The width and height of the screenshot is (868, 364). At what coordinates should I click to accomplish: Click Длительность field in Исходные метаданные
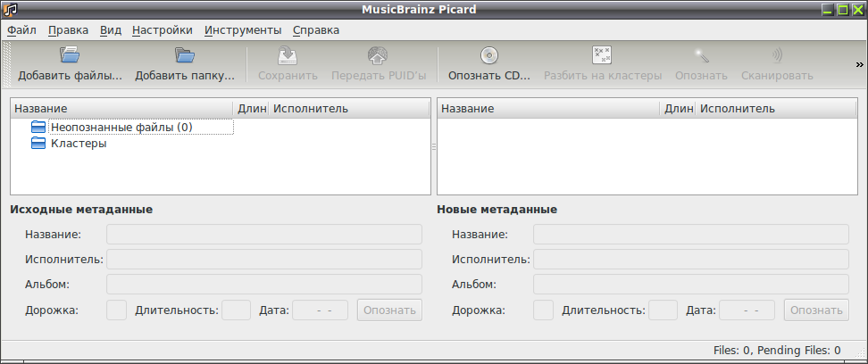237,310
